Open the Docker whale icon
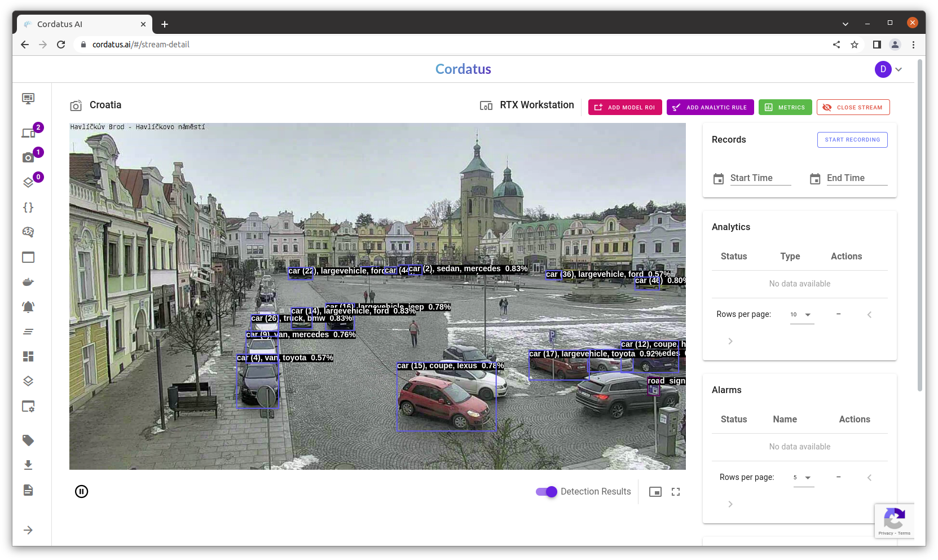Viewport: 938px width, 560px height. click(28, 282)
